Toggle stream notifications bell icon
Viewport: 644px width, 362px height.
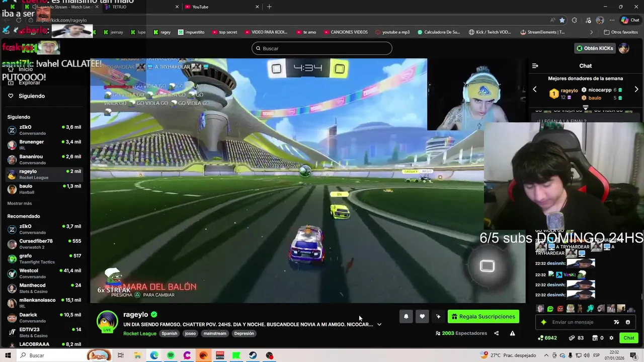[406, 316]
